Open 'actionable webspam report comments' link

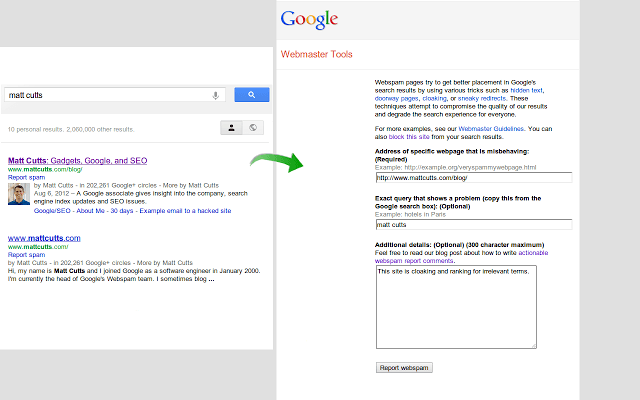[461, 257]
